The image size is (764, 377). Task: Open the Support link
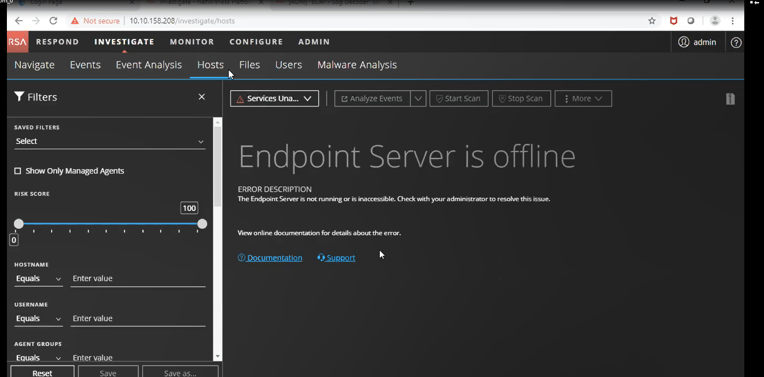point(336,258)
